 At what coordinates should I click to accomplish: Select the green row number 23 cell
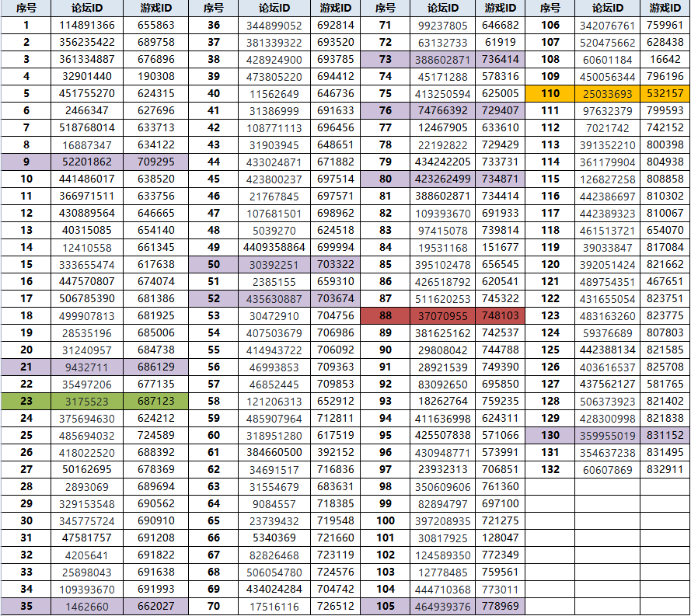(26, 401)
